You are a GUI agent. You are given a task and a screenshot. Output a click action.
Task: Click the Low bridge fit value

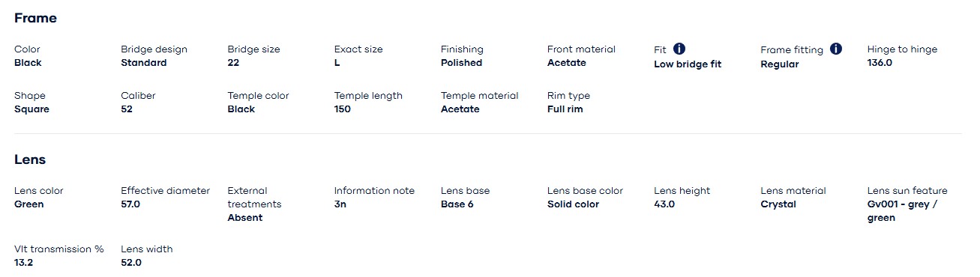pos(688,64)
